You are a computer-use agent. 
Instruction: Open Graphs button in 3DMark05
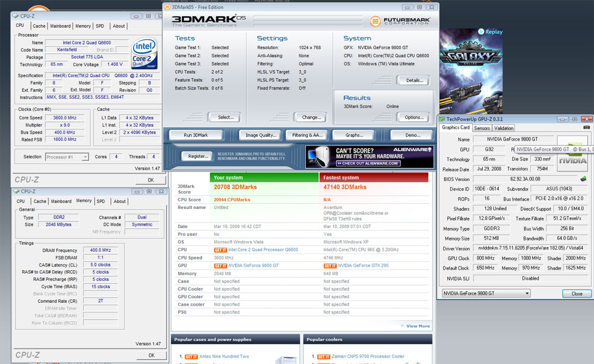354,135
